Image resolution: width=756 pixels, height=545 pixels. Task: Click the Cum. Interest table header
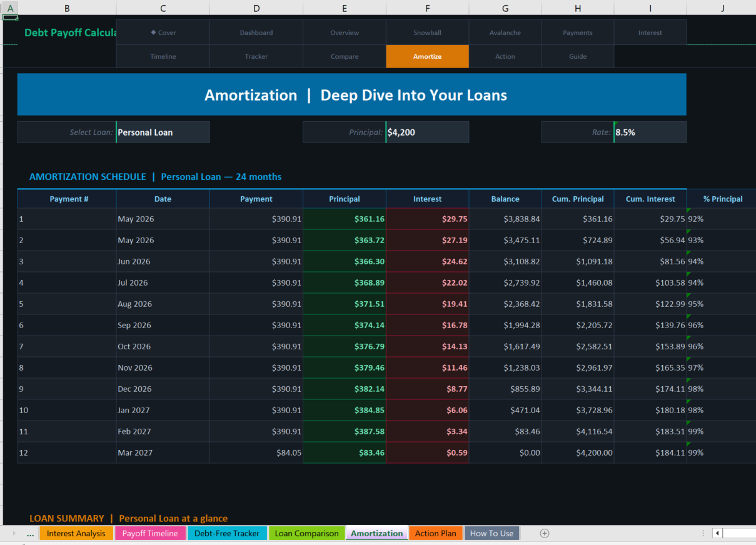coord(650,199)
